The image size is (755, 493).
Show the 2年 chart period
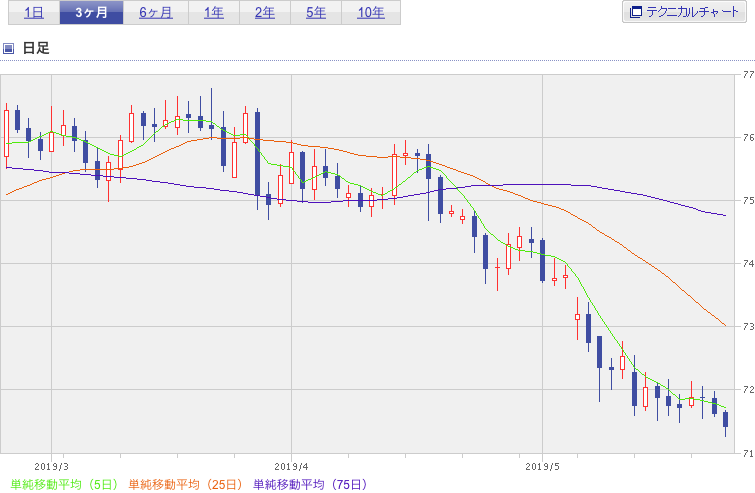(x=265, y=13)
